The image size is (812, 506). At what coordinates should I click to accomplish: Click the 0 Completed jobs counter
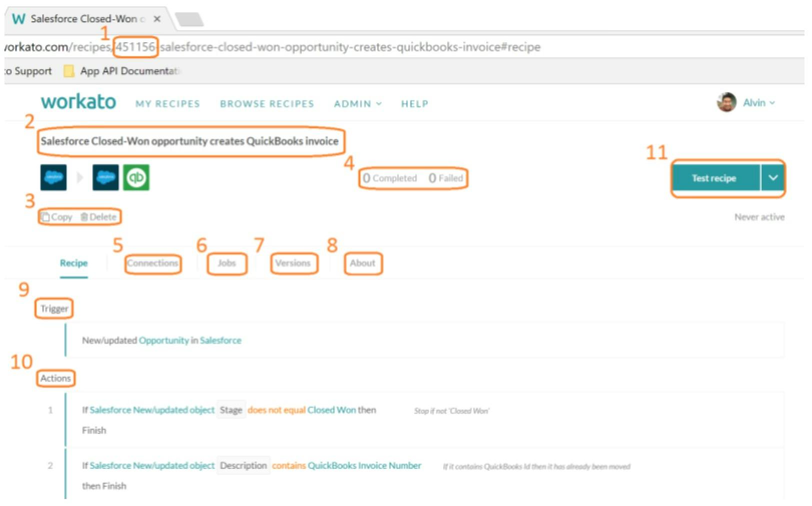[x=390, y=178]
